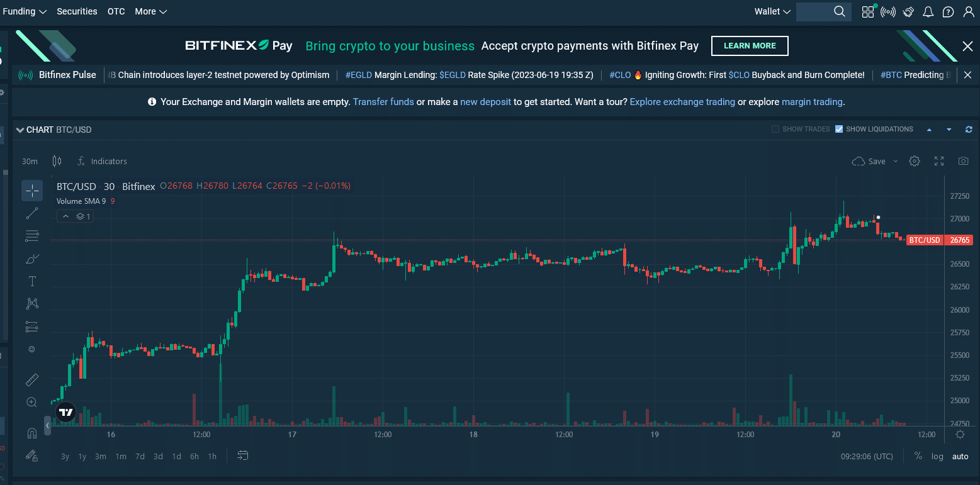
Task: Select the ruler measure tool
Action: point(32,379)
